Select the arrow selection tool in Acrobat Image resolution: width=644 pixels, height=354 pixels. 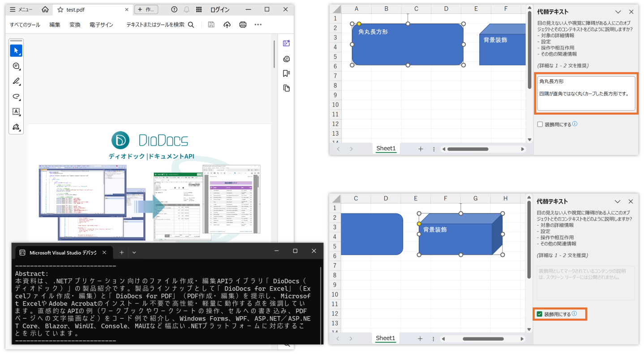pos(16,51)
